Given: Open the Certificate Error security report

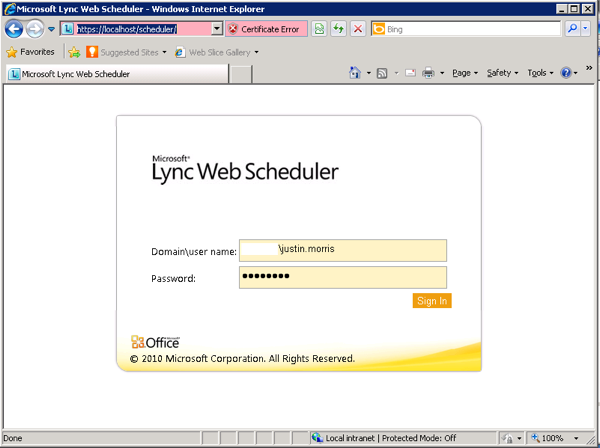Looking at the screenshot, I should tap(266, 29).
